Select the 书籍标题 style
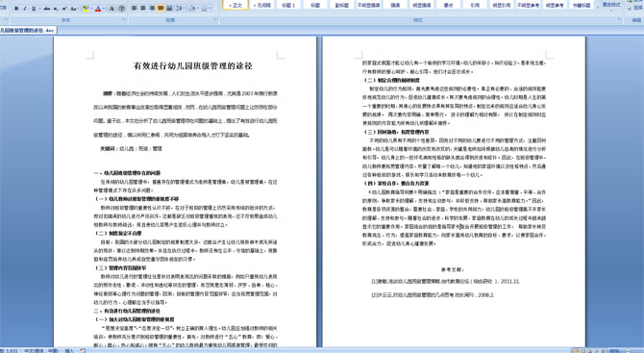 (x=582, y=5)
